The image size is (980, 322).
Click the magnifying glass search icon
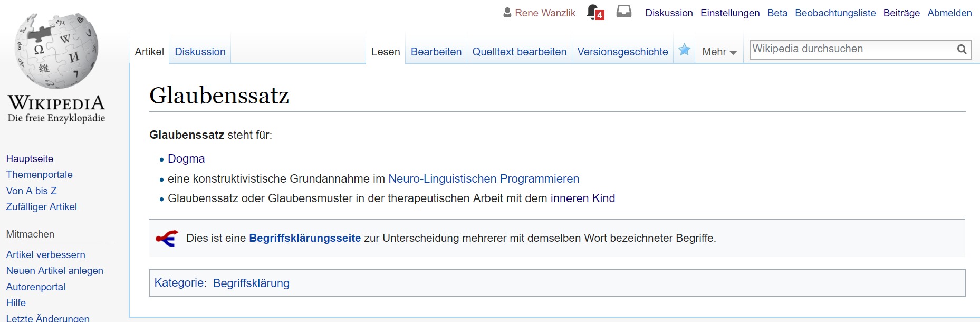point(962,49)
